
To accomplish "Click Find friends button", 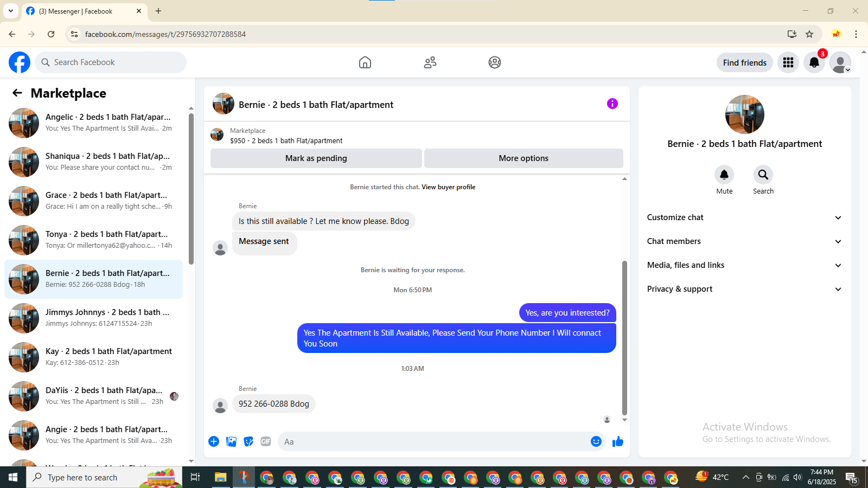I will 745,62.
